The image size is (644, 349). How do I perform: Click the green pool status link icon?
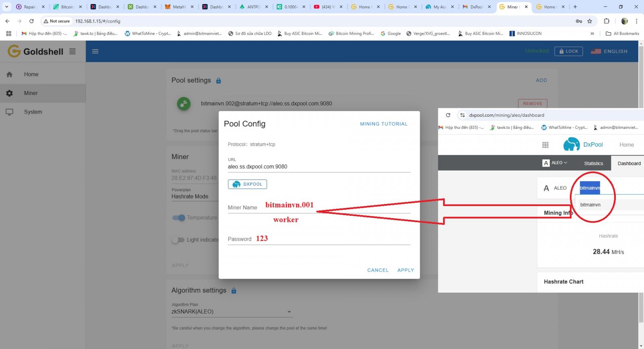point(184,103)
